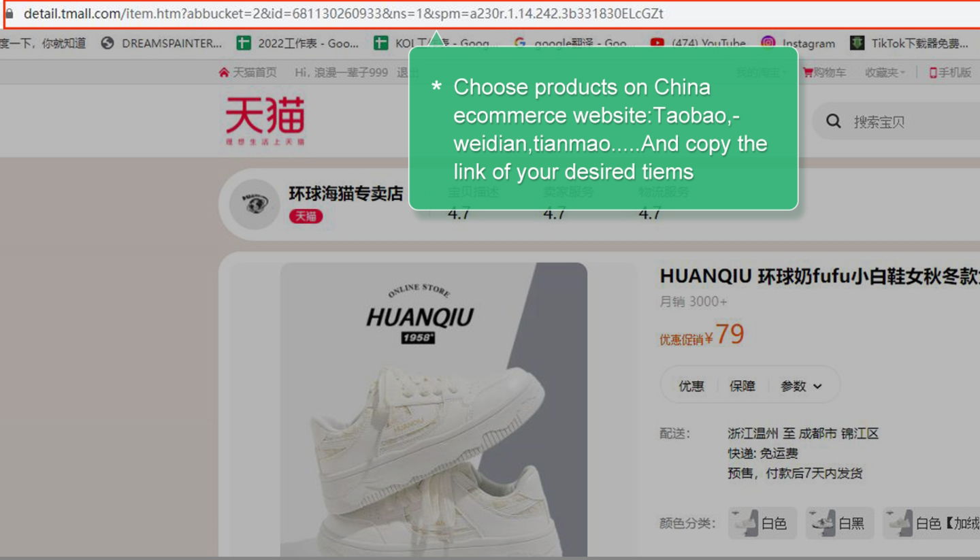Image resolution: width=980 pixels, height=560 pixels.
Task: Select the 白色 color option
Action: pos(762,523)
